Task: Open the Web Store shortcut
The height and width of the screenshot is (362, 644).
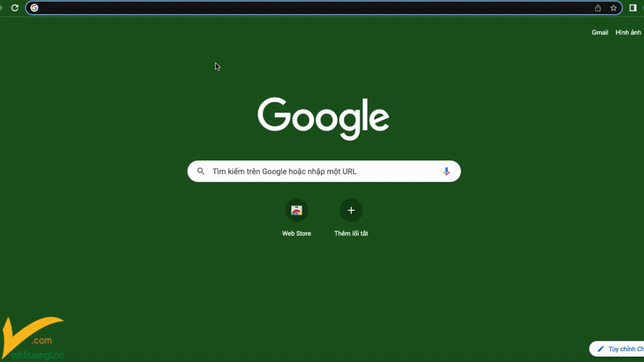Action: [297, 210]
